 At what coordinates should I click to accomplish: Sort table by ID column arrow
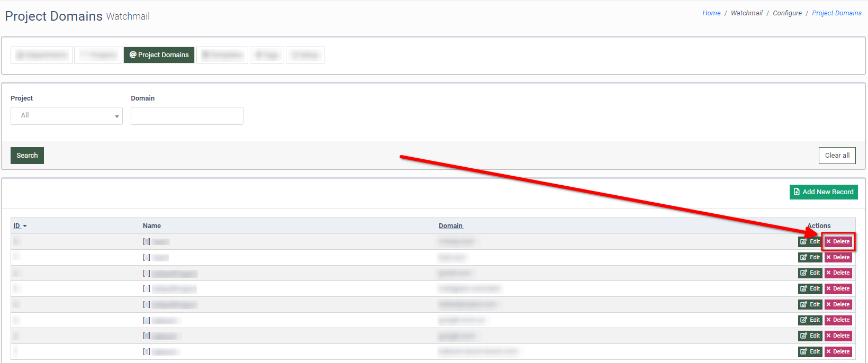coord(24,226)
